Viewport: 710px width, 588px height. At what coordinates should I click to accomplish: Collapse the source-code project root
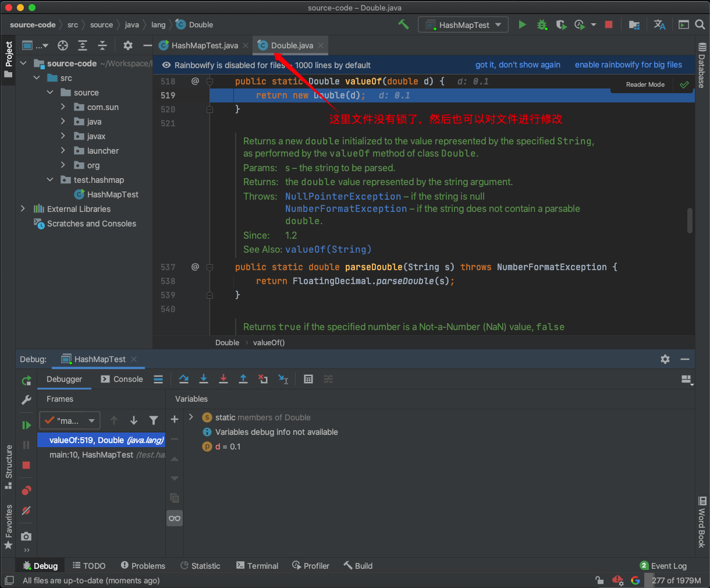point(23,63)
